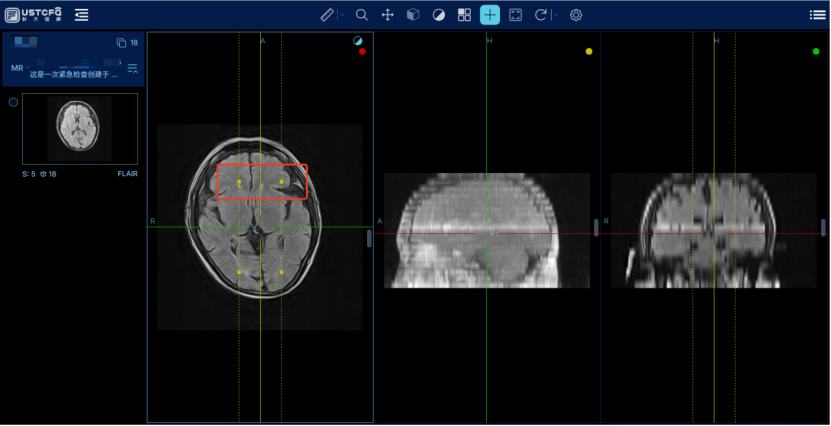This screenshot has height=426, width=831.
Task: Toggle the axial viewport contrast indicator
Action: click(x=358, y=41)
